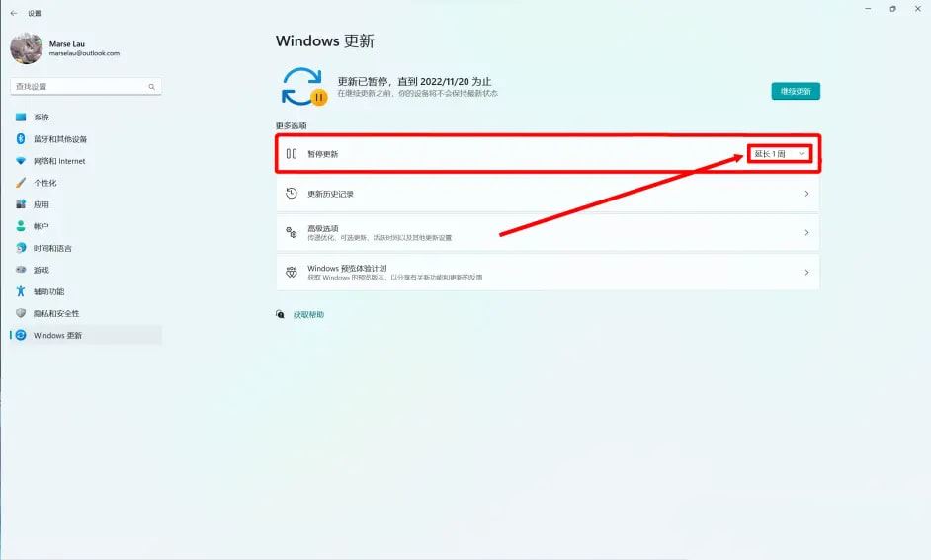
Task: Click the 游戏 controller icon
Action: (21, 270)
